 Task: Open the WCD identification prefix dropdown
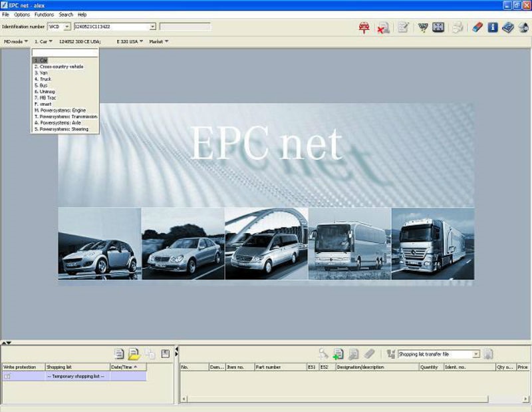(x=67, y=27)
